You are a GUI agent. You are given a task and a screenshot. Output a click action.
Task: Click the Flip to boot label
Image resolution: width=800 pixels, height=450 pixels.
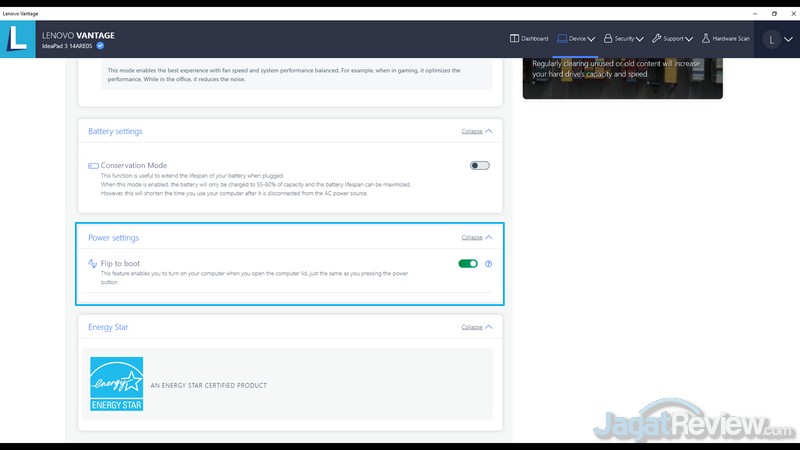[x=120, y=263]
